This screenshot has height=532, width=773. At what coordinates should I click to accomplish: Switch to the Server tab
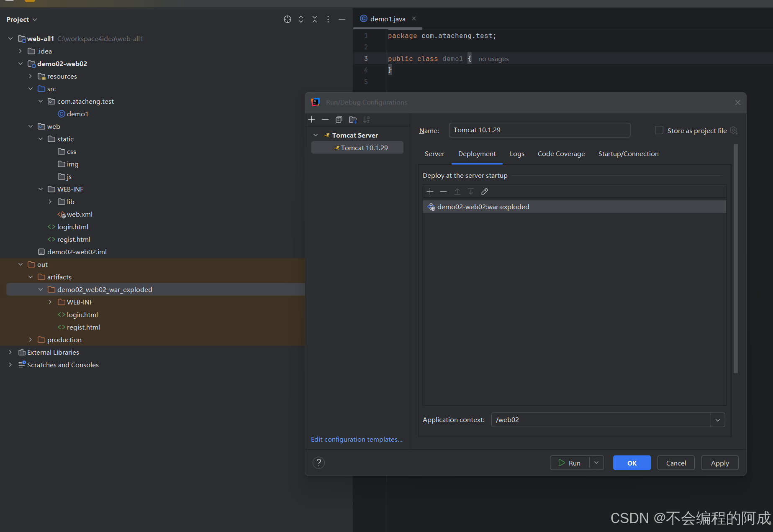[x=434, y=154]
